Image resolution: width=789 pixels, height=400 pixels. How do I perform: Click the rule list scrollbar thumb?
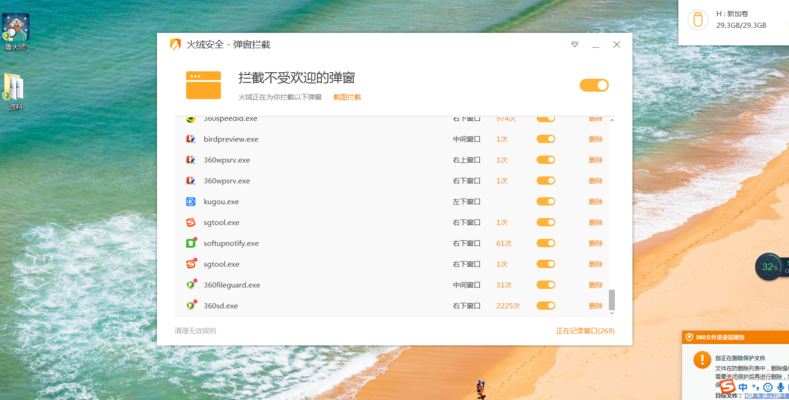(612, 300)
